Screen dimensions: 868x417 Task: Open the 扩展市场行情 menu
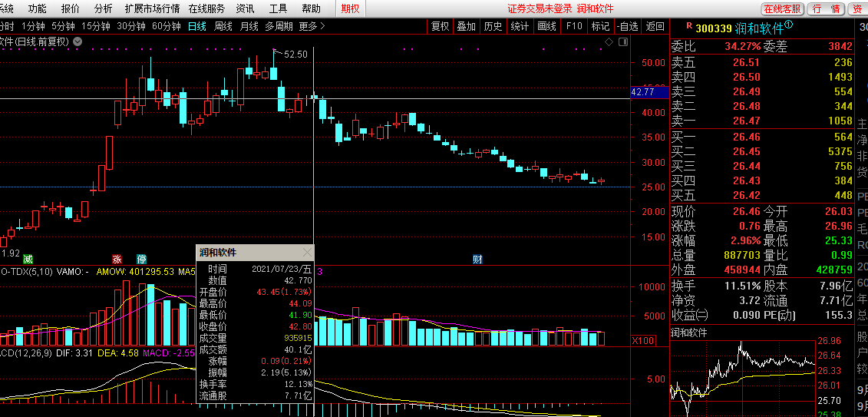coord(152,9)
